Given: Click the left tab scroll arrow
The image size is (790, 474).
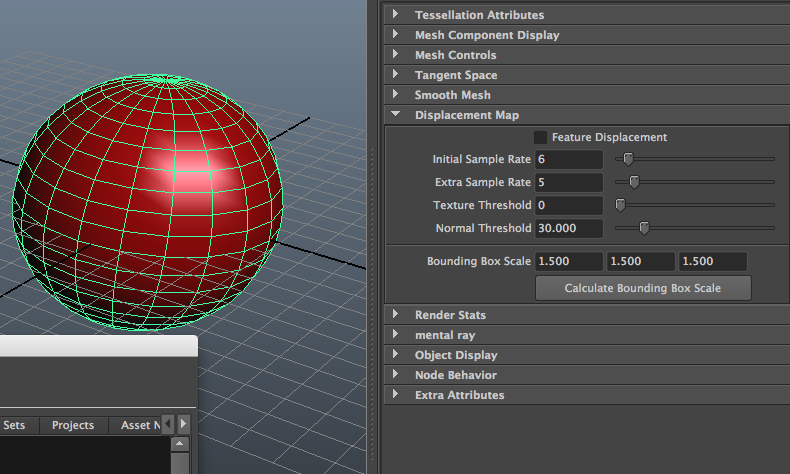Looking at the screenshot, I should pos(168,424).
